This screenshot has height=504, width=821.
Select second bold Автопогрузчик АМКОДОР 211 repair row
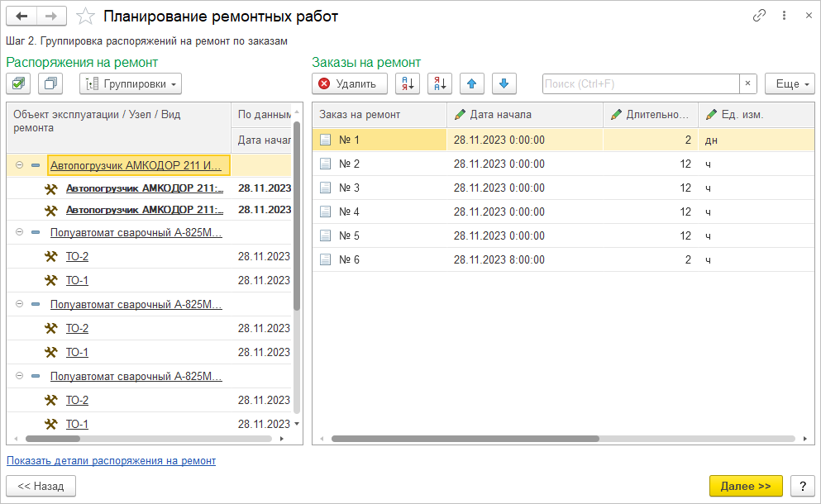click(x=145, y=210)
